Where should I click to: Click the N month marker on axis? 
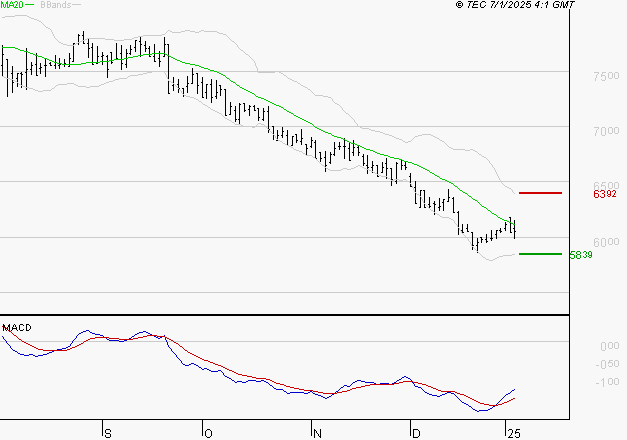pos(317,434)
